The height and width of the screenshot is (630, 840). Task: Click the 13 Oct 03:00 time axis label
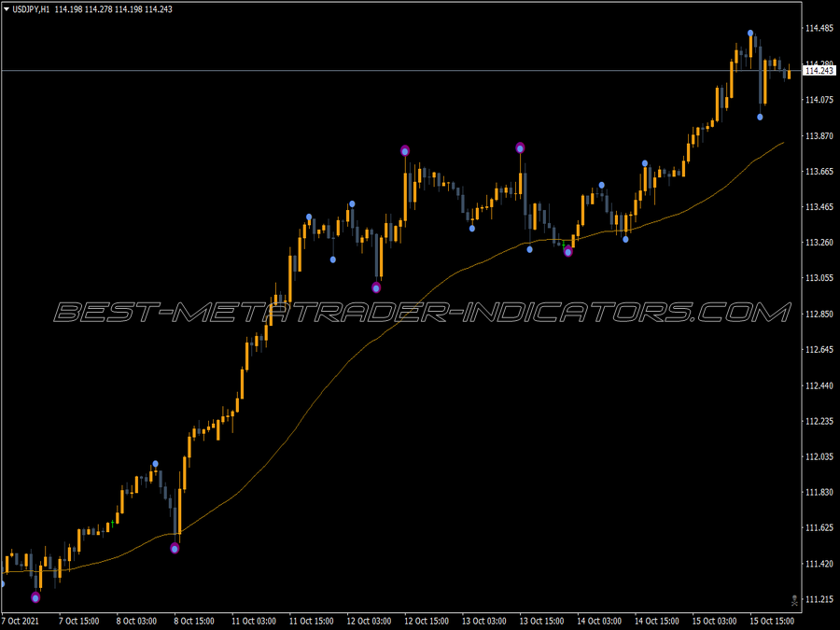[x=484, y=622]
